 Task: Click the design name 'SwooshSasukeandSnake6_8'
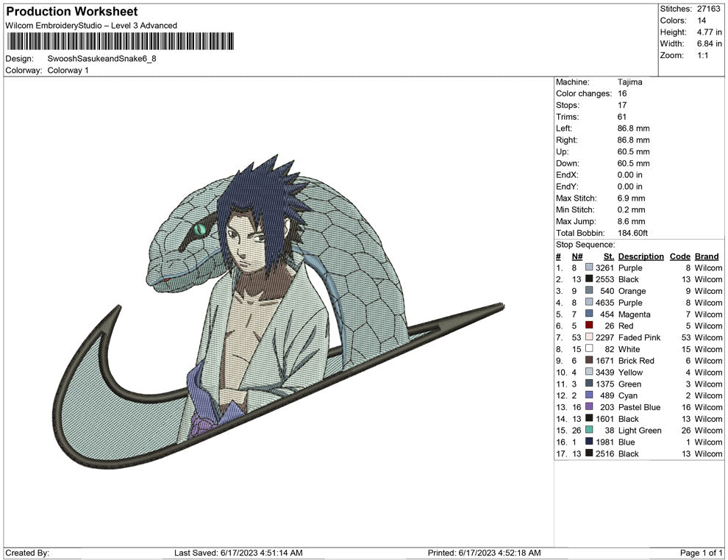coord(101,59)
